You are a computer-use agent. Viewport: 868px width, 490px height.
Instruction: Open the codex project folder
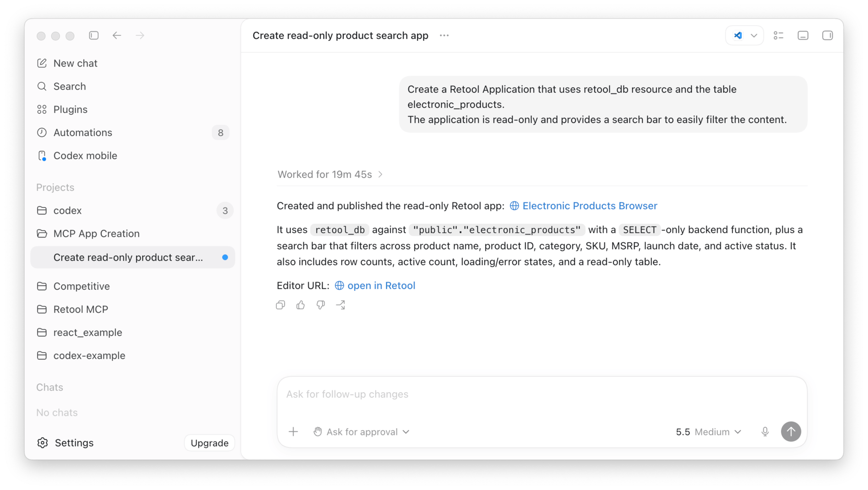pyautogui.click(x=133, y=210)
